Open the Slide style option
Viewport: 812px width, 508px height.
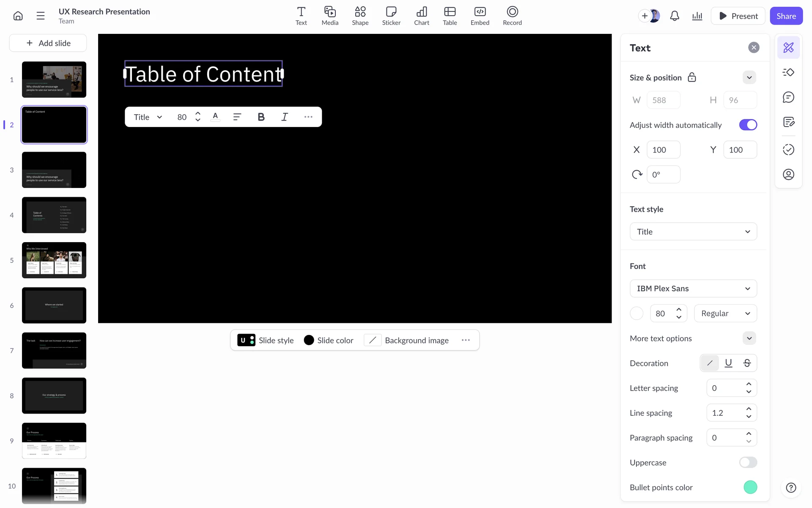click(266, 340)
